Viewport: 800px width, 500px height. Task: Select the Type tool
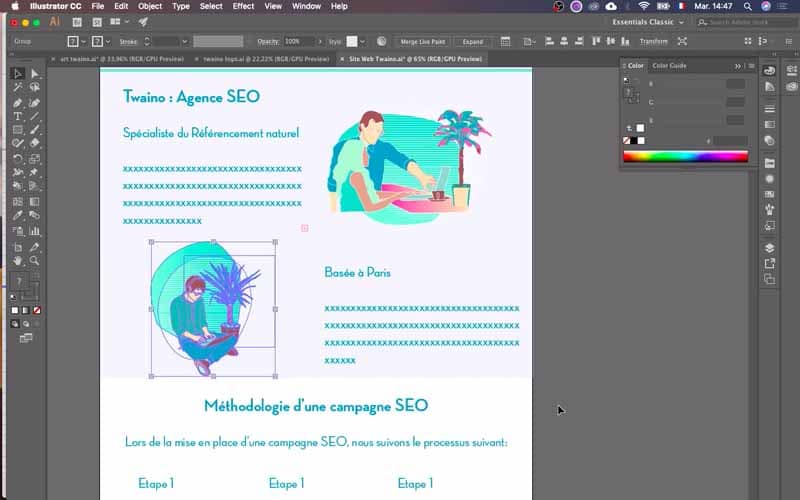tap(17, 116)
